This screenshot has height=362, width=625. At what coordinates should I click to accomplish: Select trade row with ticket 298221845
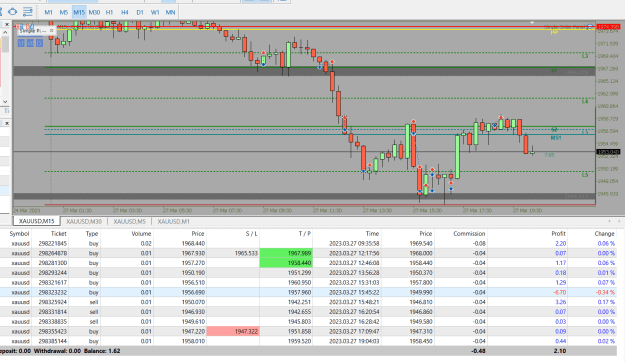pyautogui.click(x=308, y=243)
